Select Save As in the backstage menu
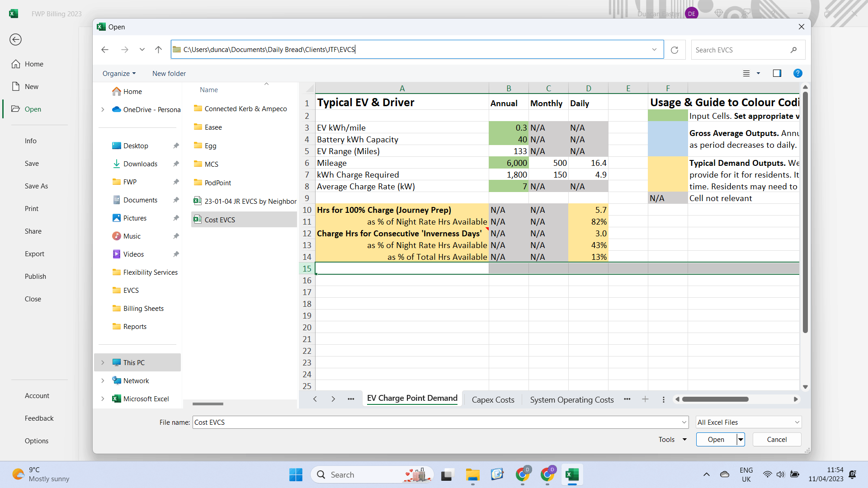 pyautogui.click(x=36, y=186)
